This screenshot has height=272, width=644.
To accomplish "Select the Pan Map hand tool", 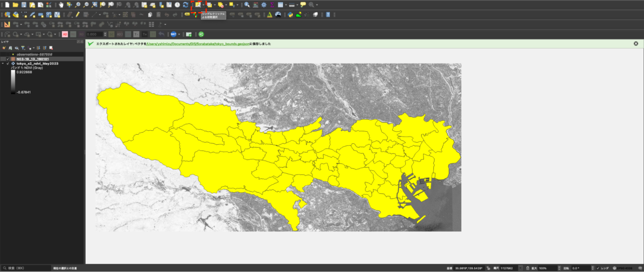I will point(61,4).
